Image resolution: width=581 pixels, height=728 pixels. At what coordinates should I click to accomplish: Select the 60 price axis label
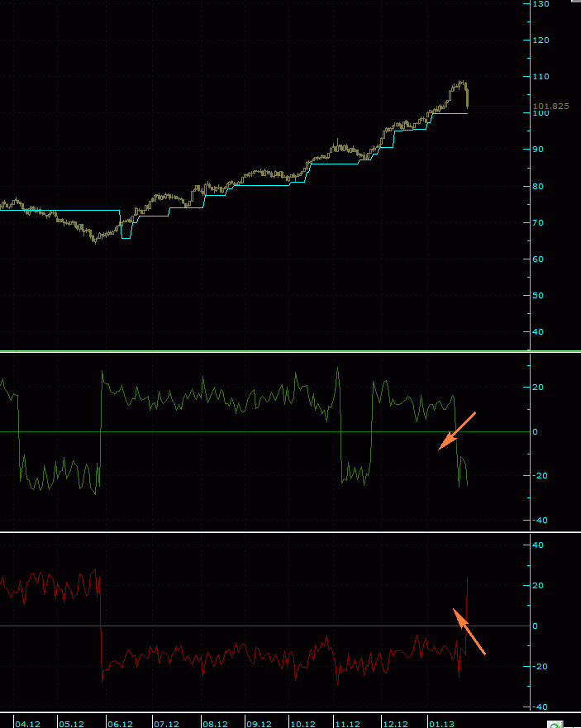[538, 259]
